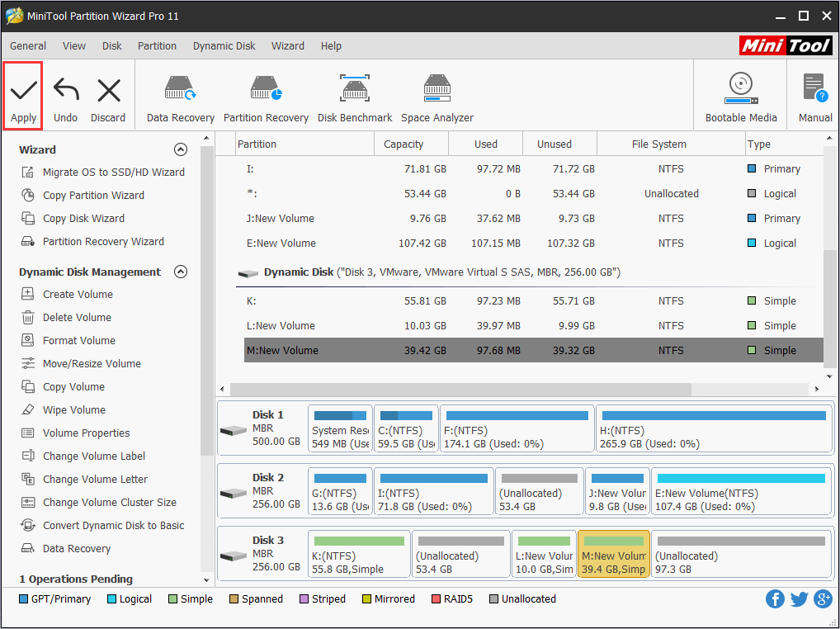Open the Dynamic Disk menu

[x=224, y=46]
